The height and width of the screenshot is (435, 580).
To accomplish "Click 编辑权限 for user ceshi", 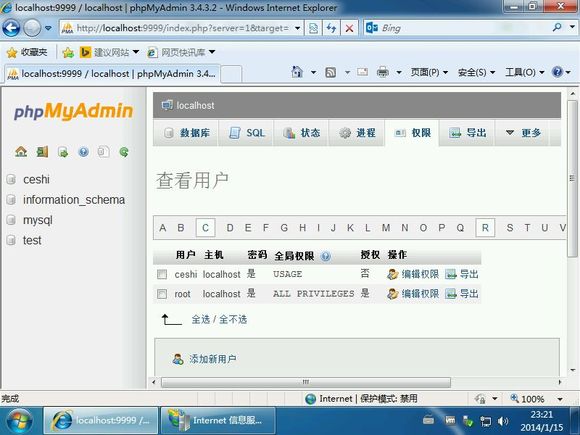I will pos(413,274).
